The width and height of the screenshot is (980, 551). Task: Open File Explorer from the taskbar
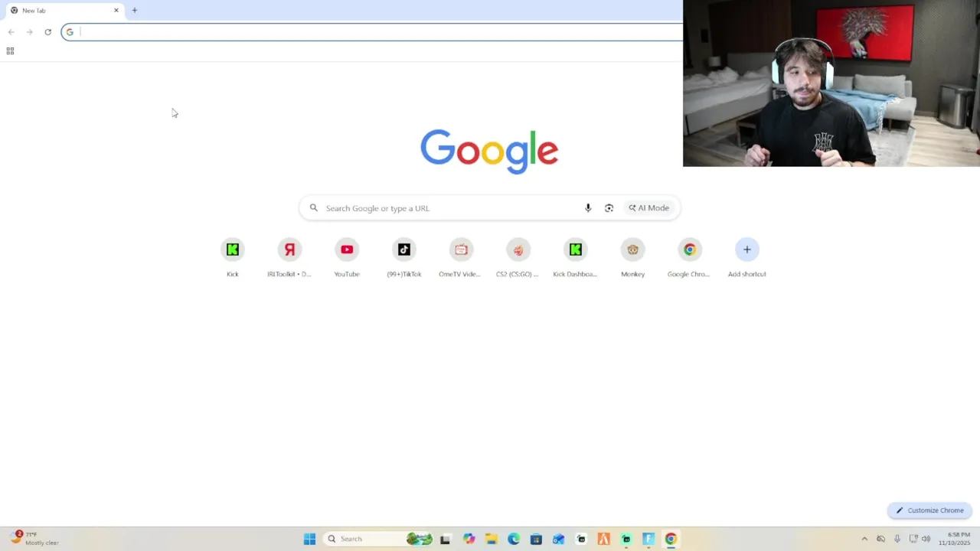[x=492, y=539]
